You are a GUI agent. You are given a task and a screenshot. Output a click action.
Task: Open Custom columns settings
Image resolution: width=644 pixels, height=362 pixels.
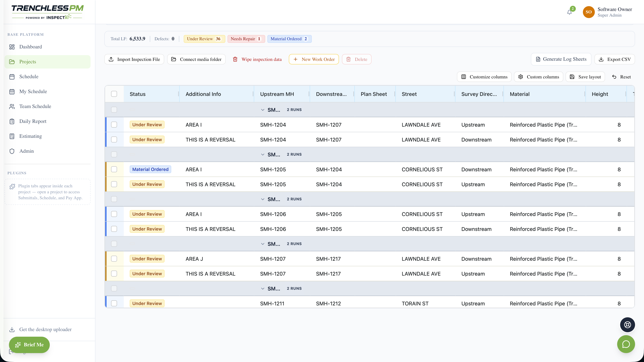539,77
